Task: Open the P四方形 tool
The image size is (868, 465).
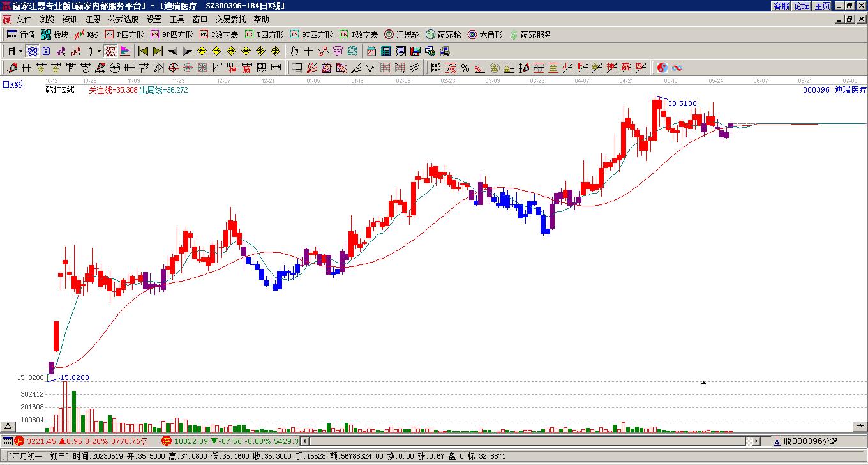Action: tap(125, 34)
